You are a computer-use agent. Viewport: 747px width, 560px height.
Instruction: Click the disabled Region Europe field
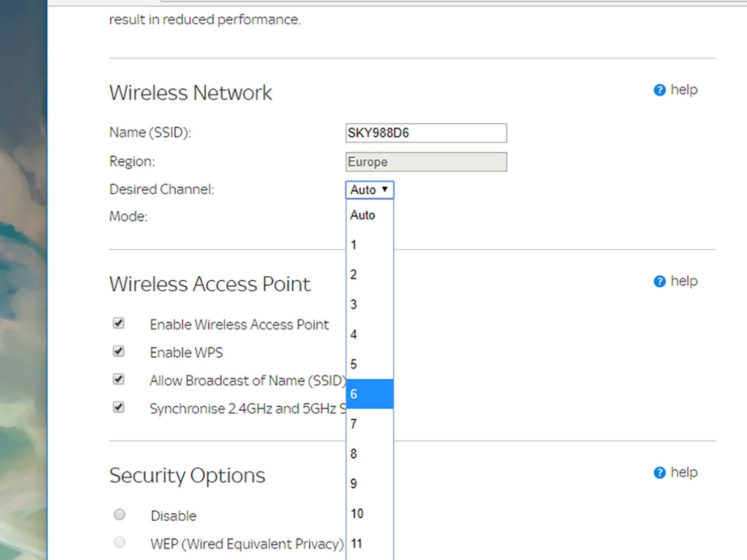[426, 162]
